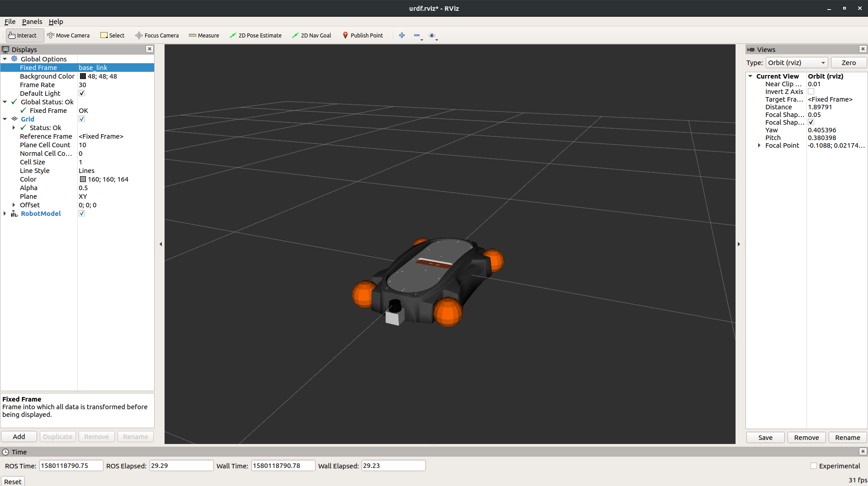The height and width of the screenshot is (486, 868).
Task: Enable the Experimental checkbox
Action: pos(814,466)
